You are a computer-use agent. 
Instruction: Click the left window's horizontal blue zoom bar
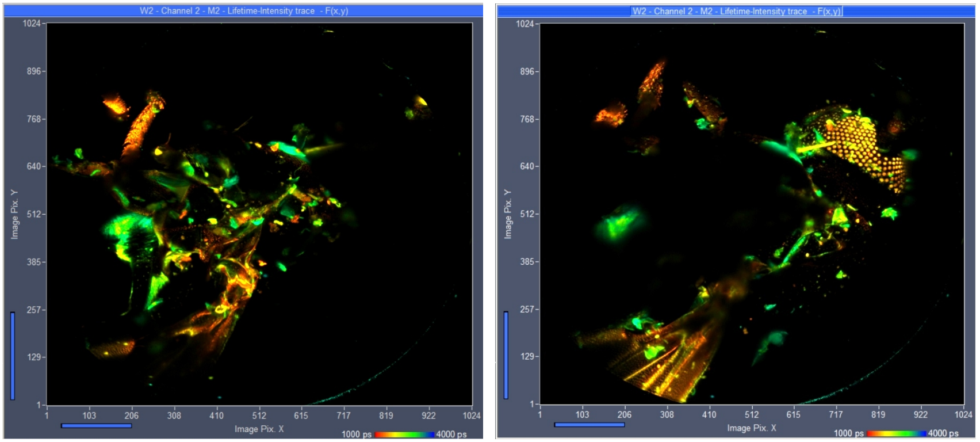point(96,426)
